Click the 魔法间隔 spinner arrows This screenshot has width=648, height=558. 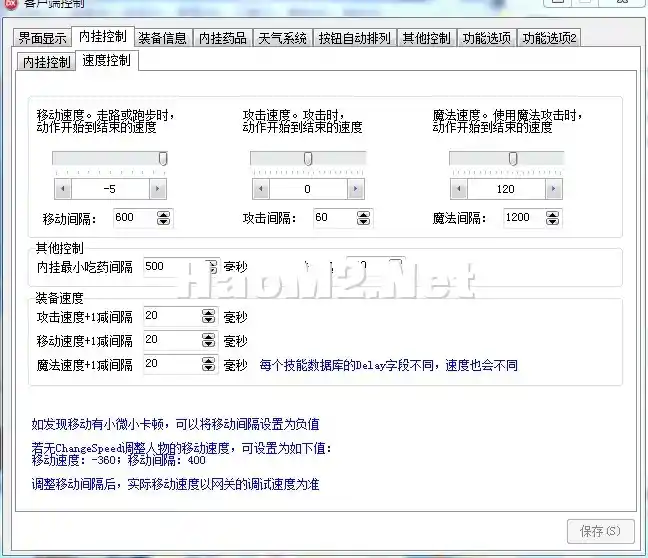(553, 218)
